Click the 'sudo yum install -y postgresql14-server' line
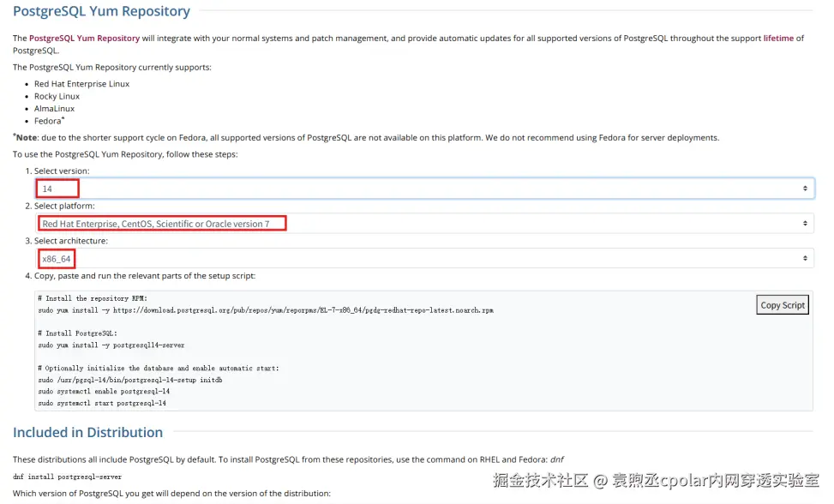This screenshot has height=504, width=834. (111, 345)
